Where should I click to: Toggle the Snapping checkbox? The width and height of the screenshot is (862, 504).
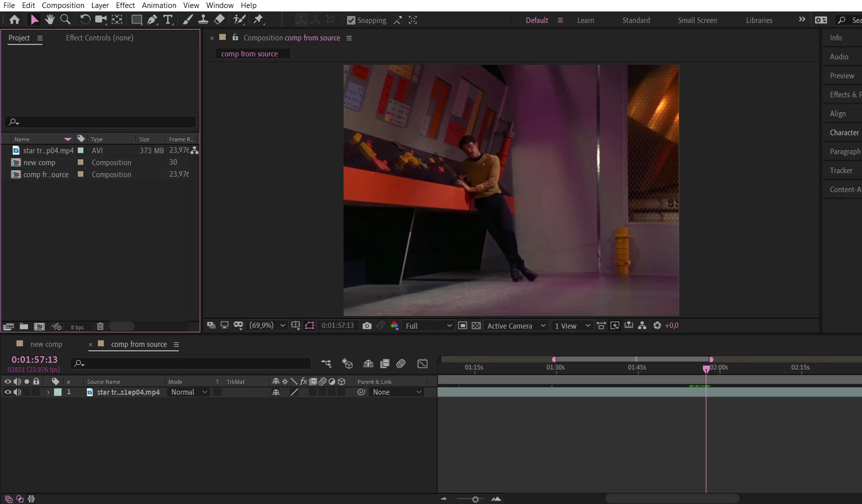(x=351, y=20)
